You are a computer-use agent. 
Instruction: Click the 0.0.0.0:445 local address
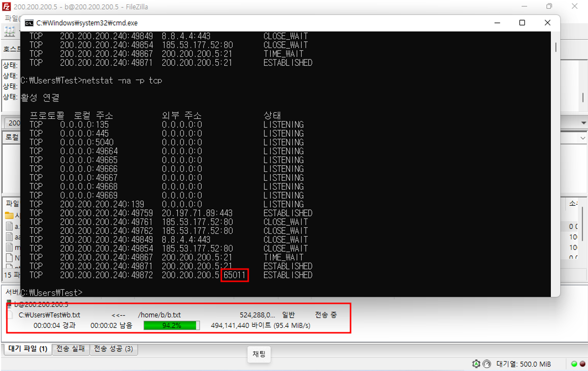pos(84,133)
